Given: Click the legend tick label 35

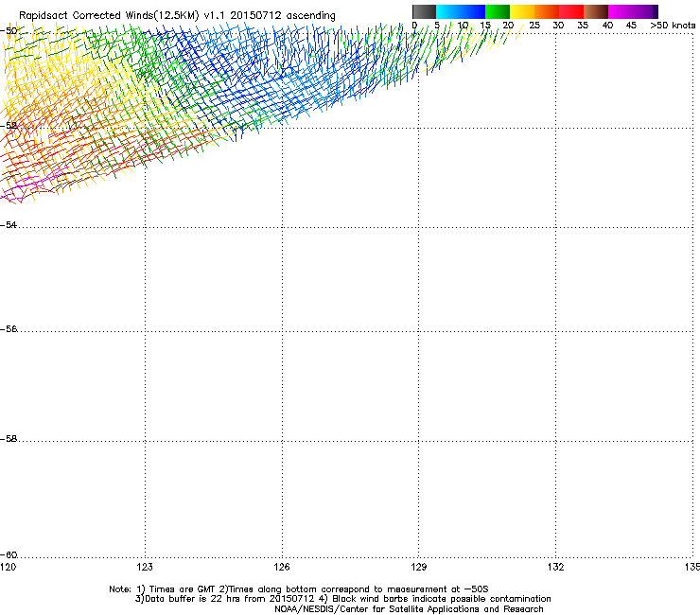Looking at the screenshot, I should pos(583,25).
